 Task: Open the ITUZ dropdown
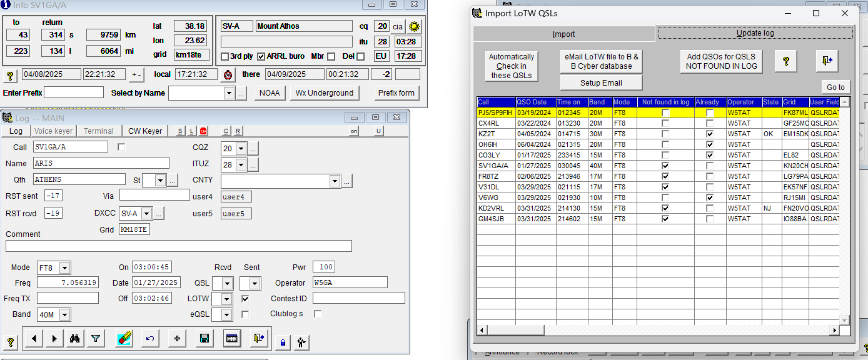pos(241,165)
